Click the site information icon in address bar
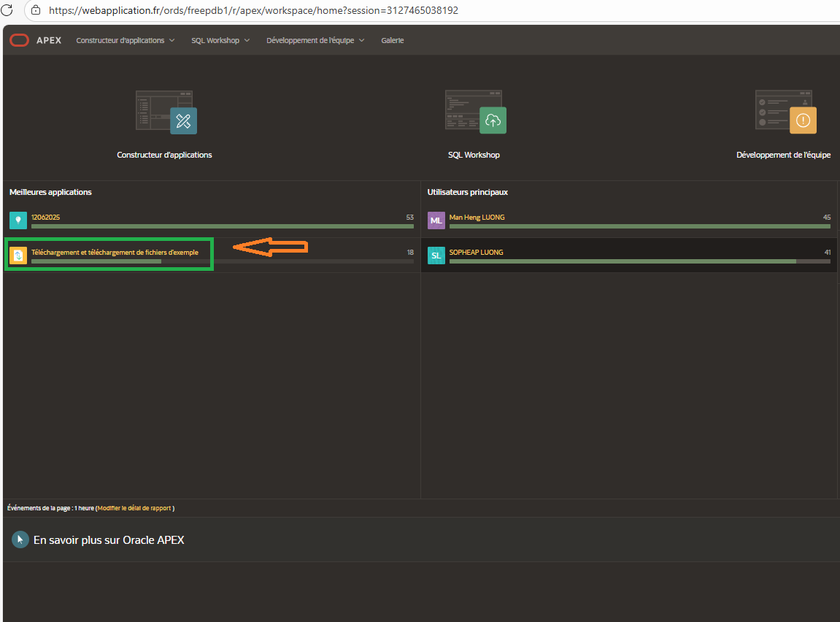Image resolution: width=840 pixels, height=622 pixels. coord(35,11)
